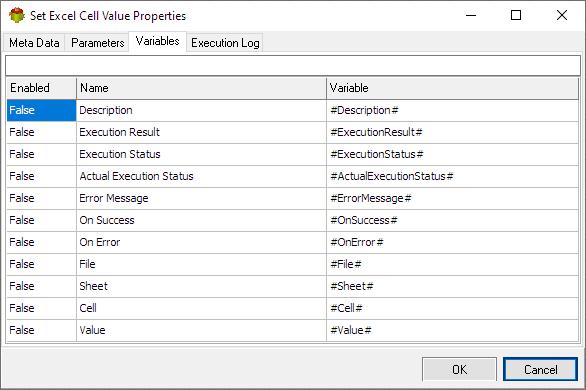Screen dimensions: 586x390
Task: Click the #Cell# variable cell
Action: 452,309
